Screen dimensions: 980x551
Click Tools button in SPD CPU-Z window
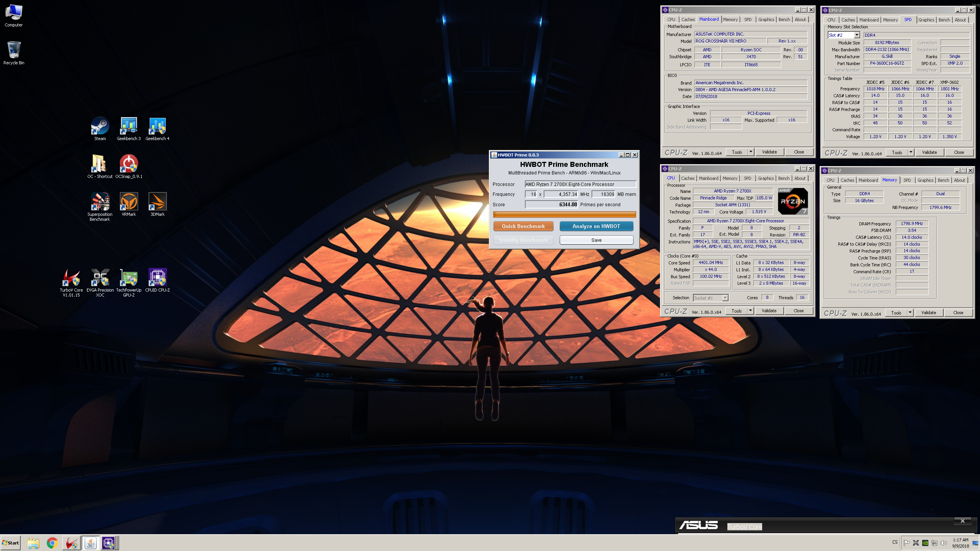(897, 152)
